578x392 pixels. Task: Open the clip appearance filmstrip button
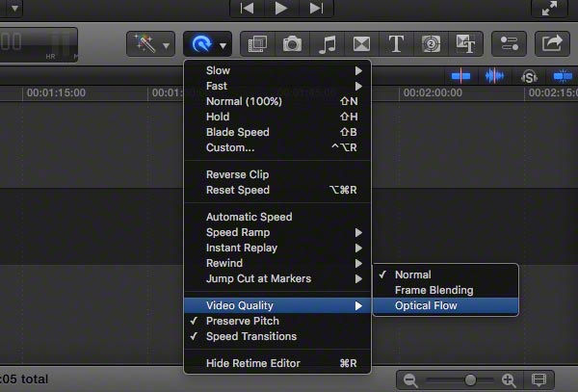(x=539, y=379)
